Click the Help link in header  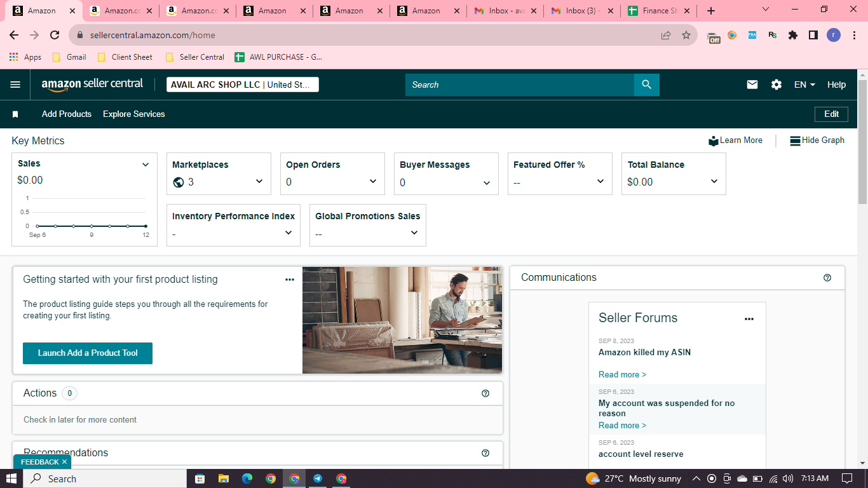coord(837,85)
